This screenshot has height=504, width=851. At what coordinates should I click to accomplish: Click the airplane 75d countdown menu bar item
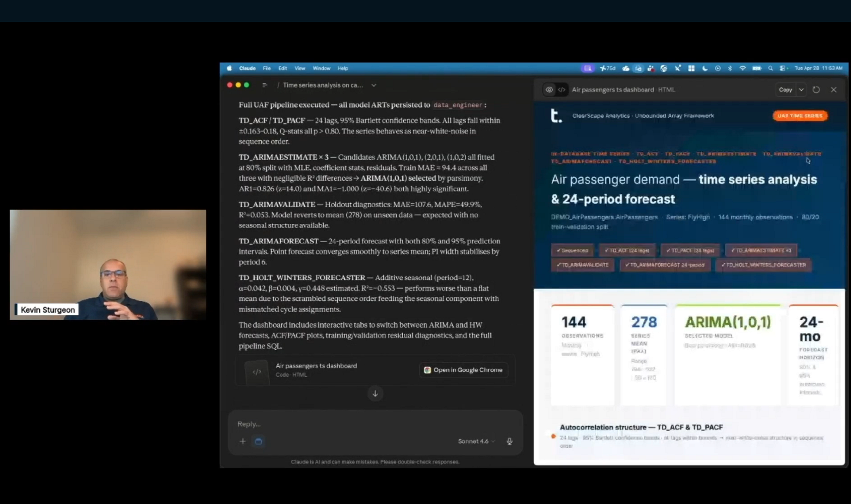(607, 68)
